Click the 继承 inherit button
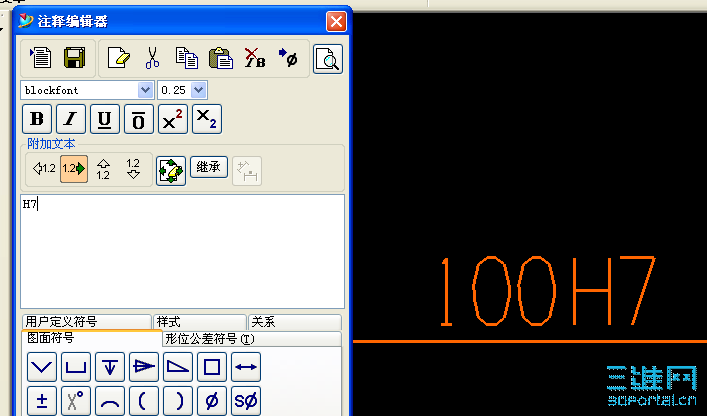The image size is (707, 416). click(209, 167)
